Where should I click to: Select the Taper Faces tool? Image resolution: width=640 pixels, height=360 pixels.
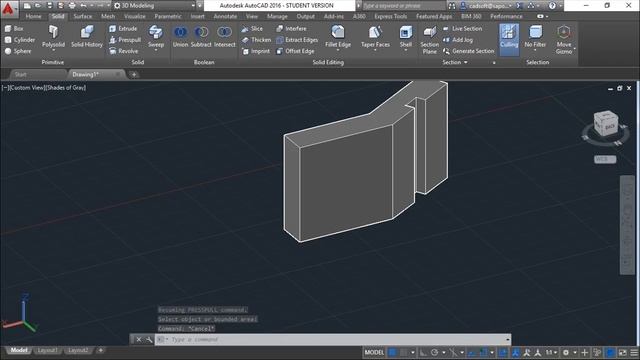click(x=375, y=36)
